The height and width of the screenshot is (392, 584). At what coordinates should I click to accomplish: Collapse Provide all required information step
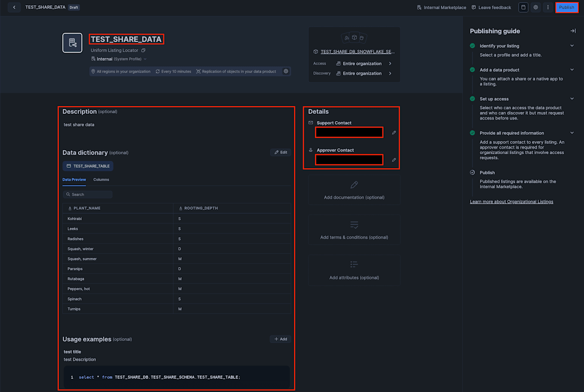(572, 133)
